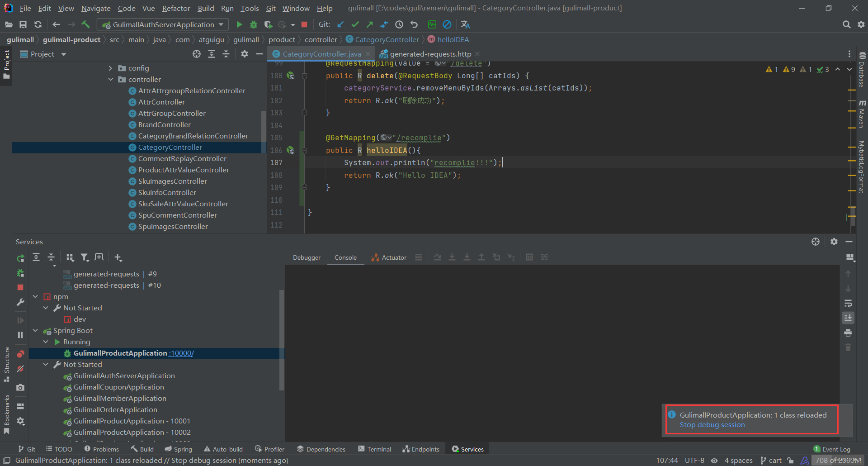The width and height of the screenshot is (868, 466).
Task: Toggle soft-wrap in console
Action: pos(848,304)
